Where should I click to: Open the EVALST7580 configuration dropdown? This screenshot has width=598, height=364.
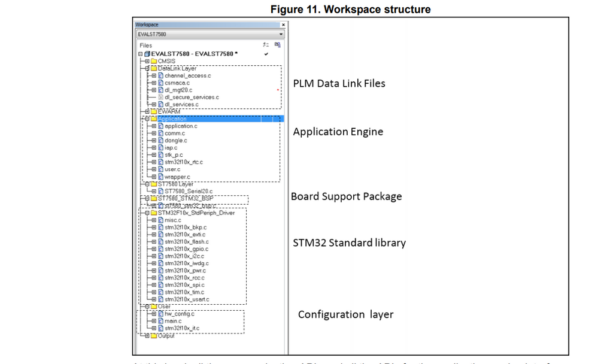click(x=210, y=34)
